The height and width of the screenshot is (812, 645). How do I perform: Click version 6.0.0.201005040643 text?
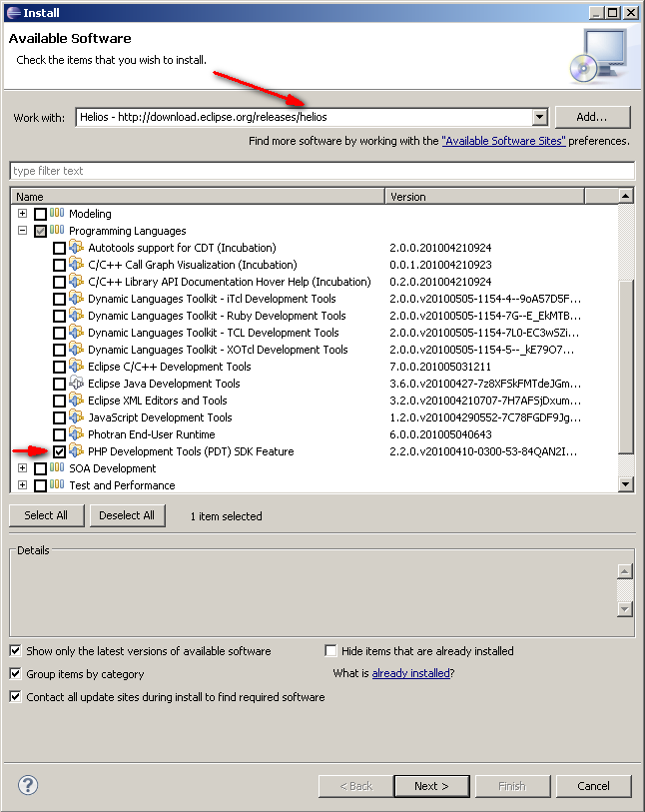pyautogui.click(x=440, y=434)
